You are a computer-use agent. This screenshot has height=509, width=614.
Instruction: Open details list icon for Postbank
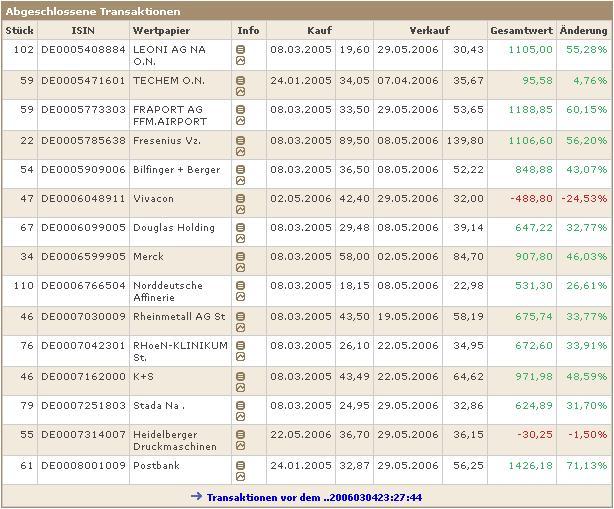coord(240,465)
